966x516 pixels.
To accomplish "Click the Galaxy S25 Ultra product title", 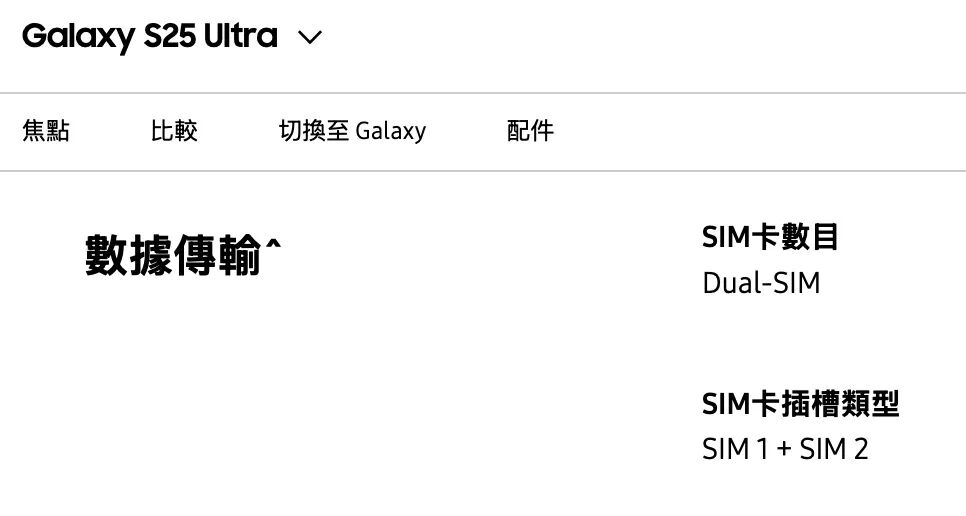I will point(149,37).
